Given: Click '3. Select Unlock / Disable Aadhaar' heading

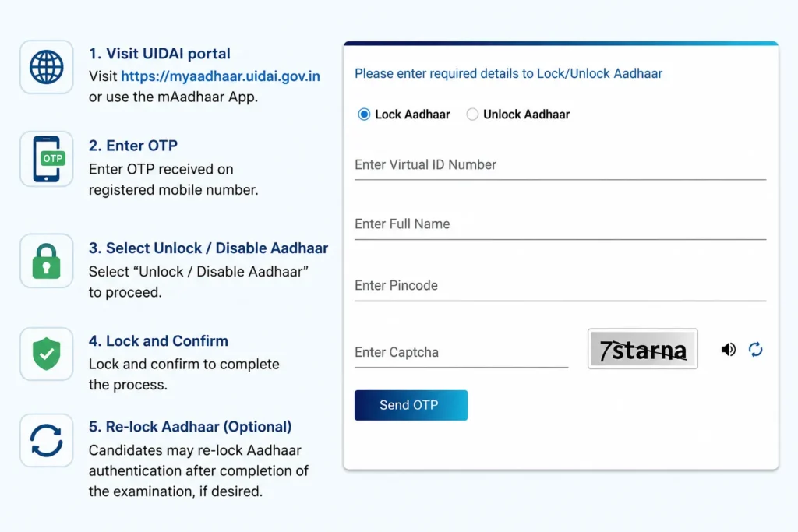Looking at the screenshot, I should (208, 248).
